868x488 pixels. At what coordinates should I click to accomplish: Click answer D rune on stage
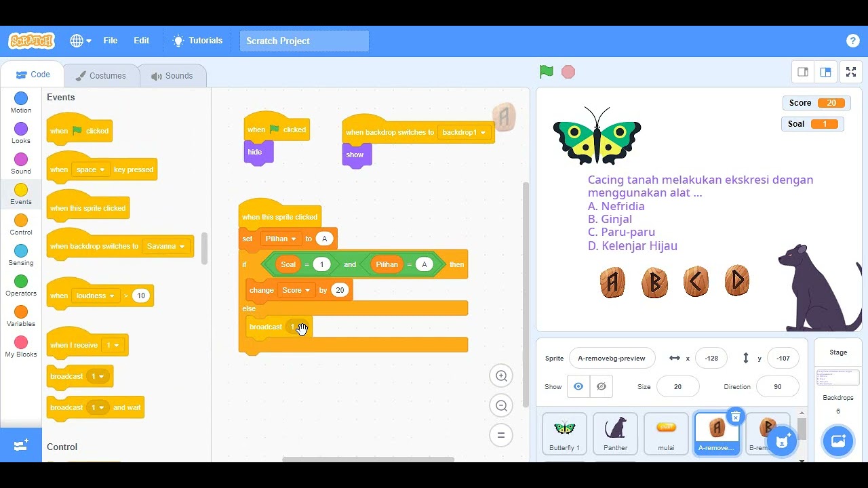coord(737,281)
